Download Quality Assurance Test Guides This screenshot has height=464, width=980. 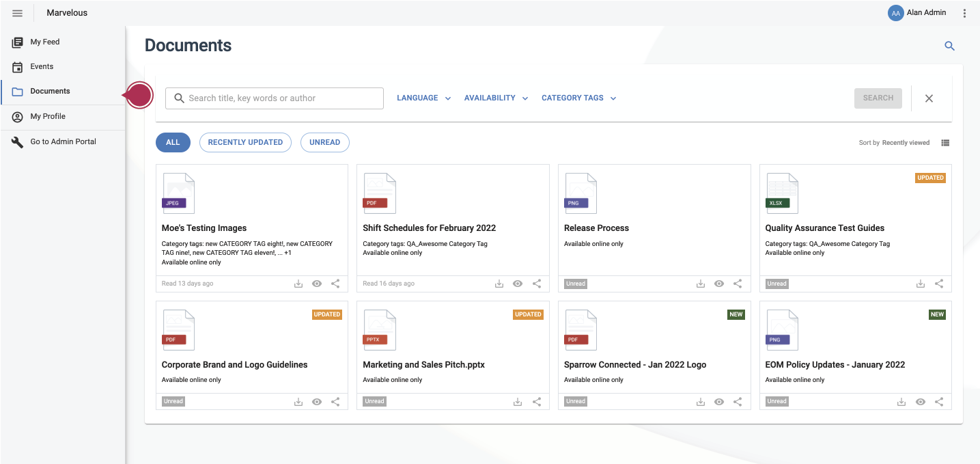[921, 284]
